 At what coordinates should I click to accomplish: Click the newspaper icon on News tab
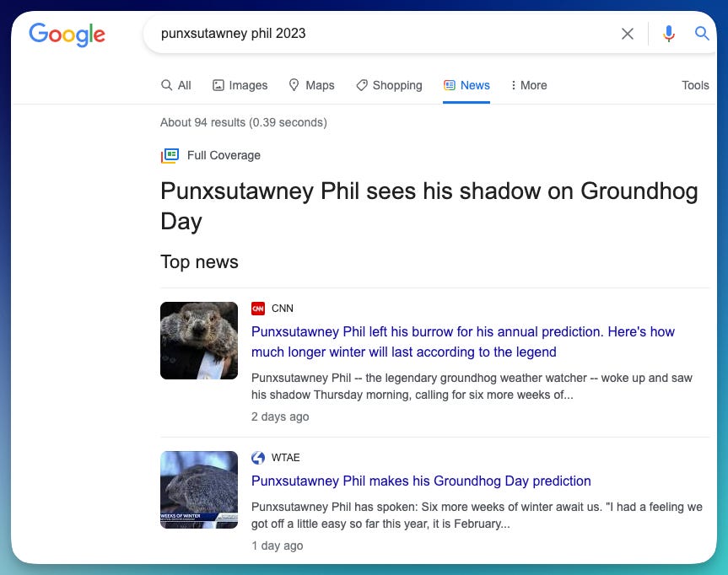[x=450, y=85]
